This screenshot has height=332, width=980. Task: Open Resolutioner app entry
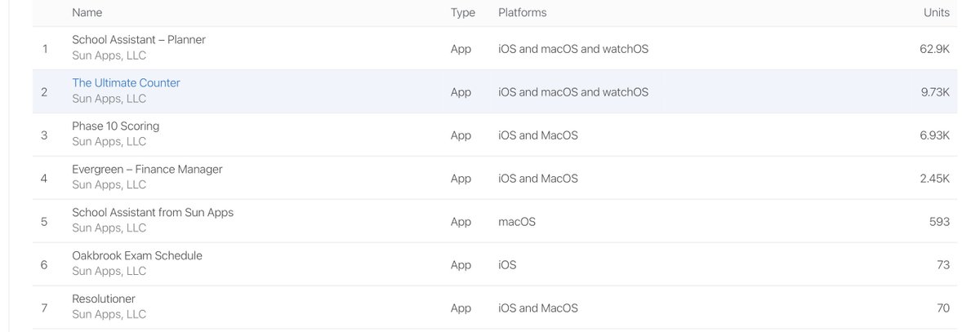pyautogui.click(x=104, y=299)
